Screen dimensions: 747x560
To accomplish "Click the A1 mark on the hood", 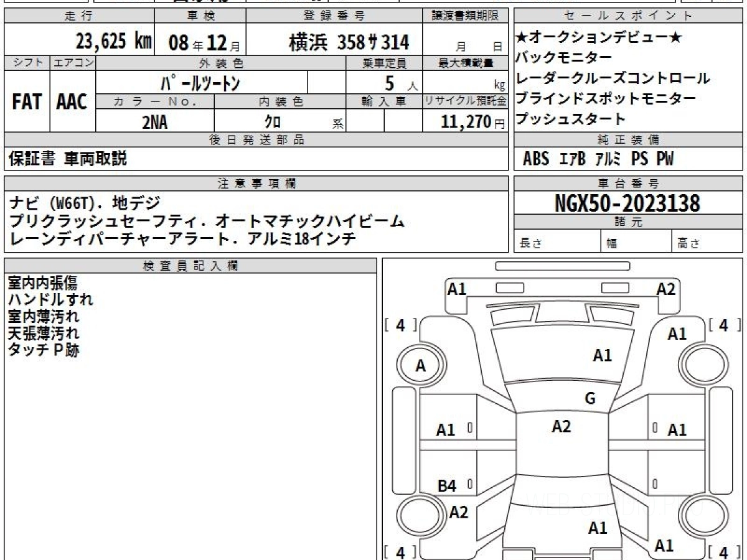I will coord(602,356).
